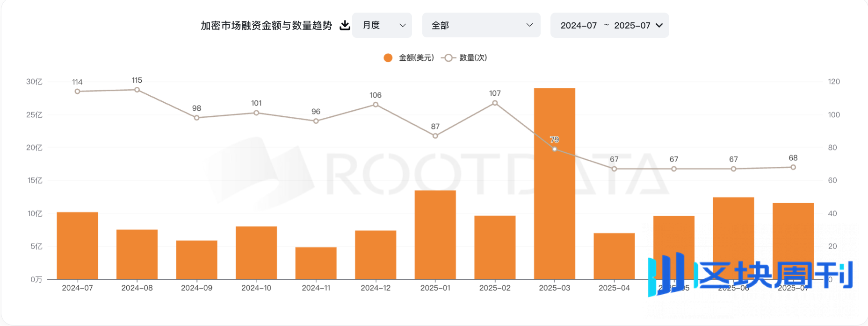Click the right axis label 60

click(x=832, y=180)
